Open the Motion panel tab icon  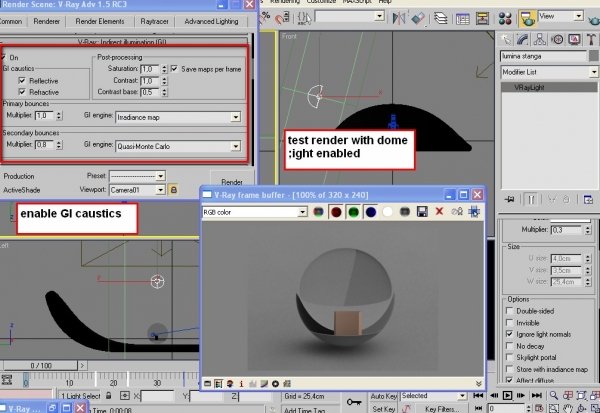pos(557,39)
